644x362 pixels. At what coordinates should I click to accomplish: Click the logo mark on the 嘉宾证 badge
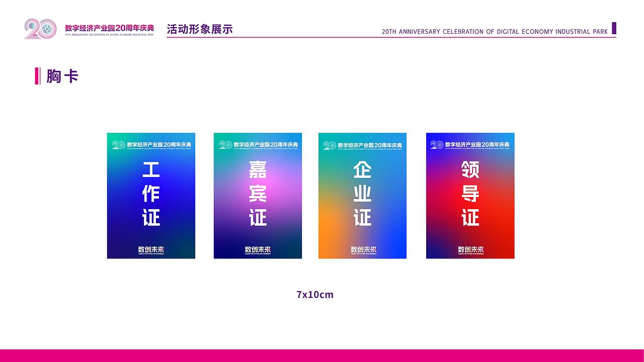coord(225,144)
